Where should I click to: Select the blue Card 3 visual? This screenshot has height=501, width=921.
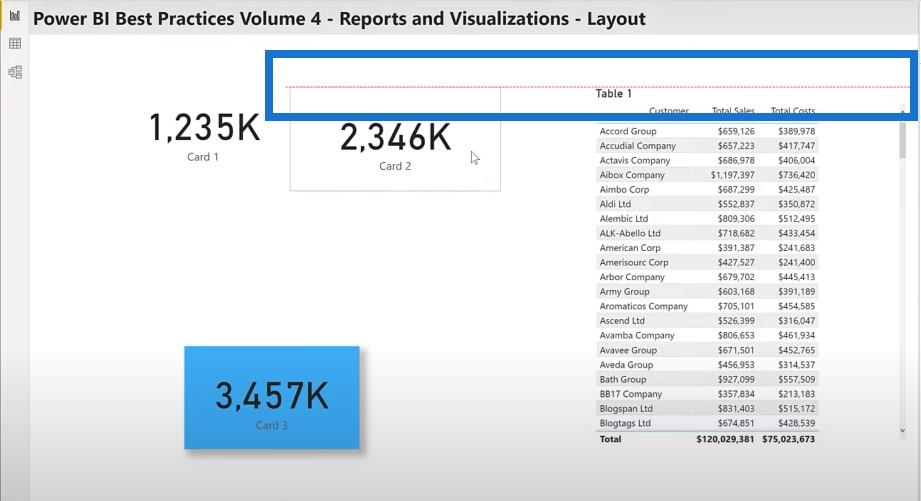[x=272, y=398]
